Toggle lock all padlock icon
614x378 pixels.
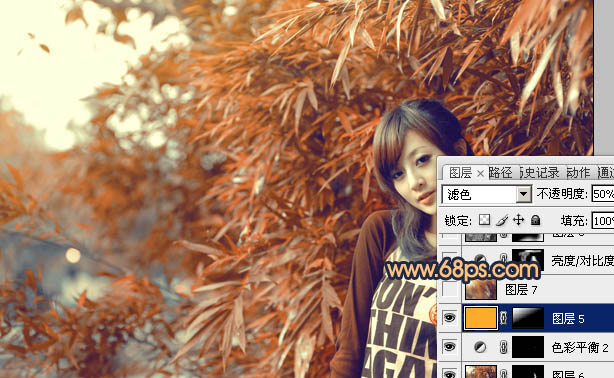tap(535, 220)
